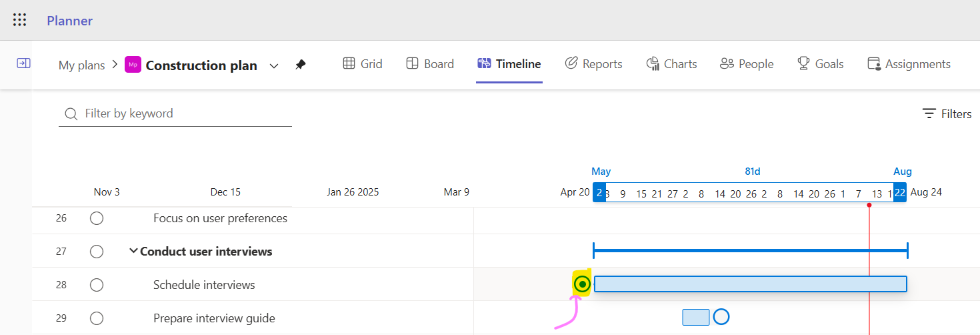Mark Prepare interview guide task complete

(97, 318)
